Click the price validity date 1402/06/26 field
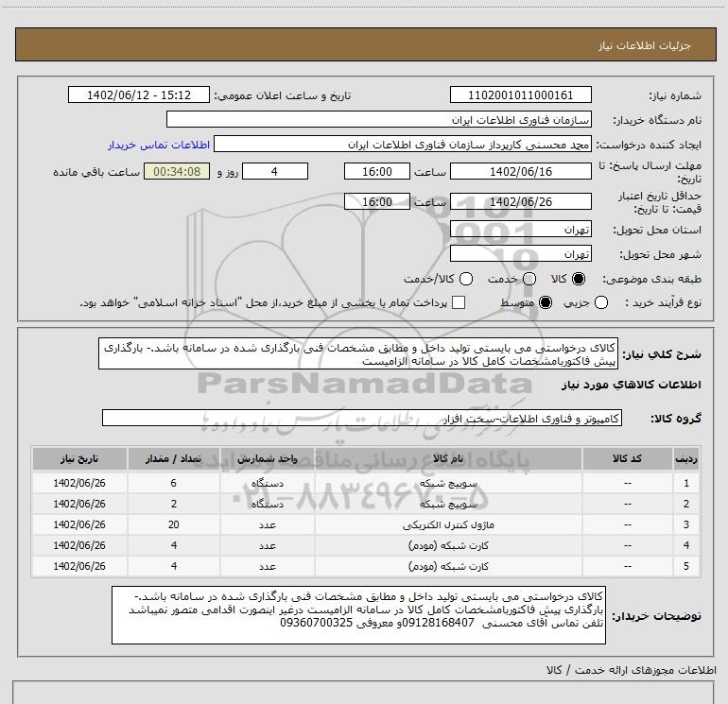 coord(520,202)
